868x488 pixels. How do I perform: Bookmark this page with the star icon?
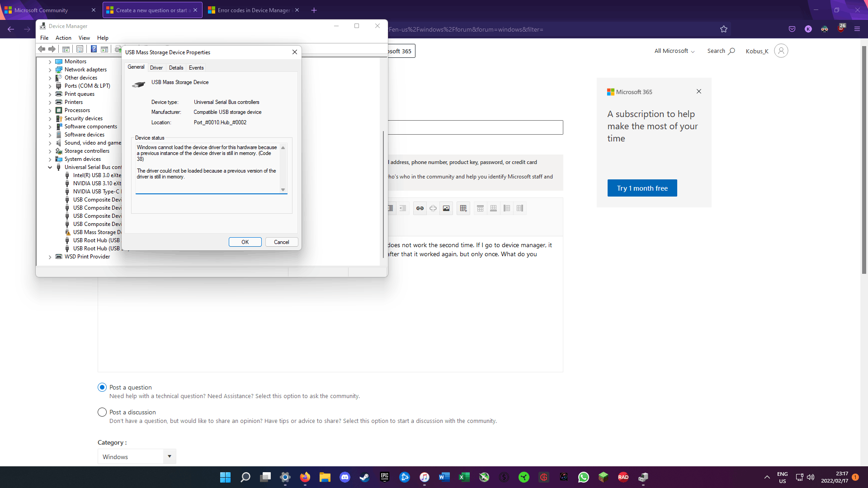click(724, 29)
